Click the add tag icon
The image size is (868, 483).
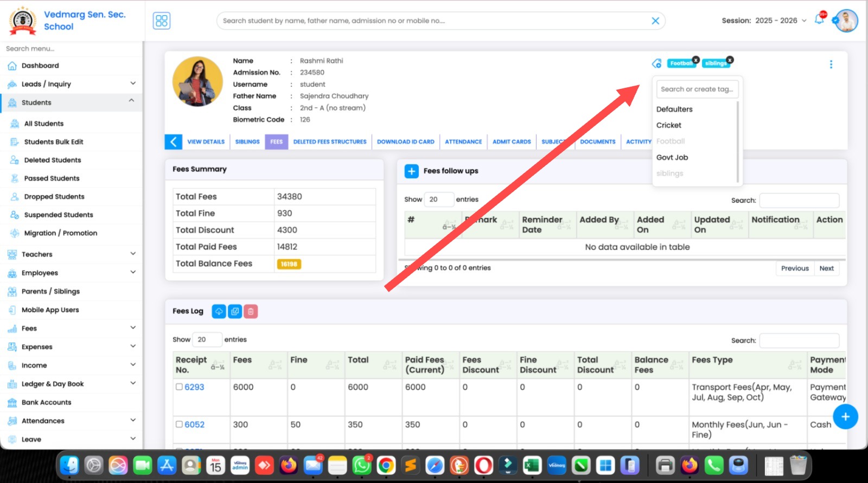[656, 63]
